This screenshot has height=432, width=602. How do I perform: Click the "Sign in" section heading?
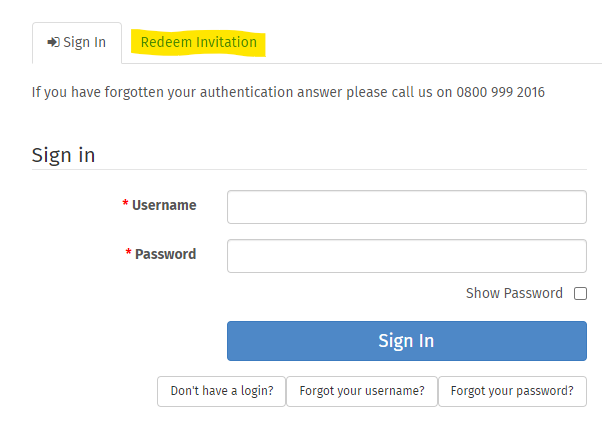(x=63, y=156)
